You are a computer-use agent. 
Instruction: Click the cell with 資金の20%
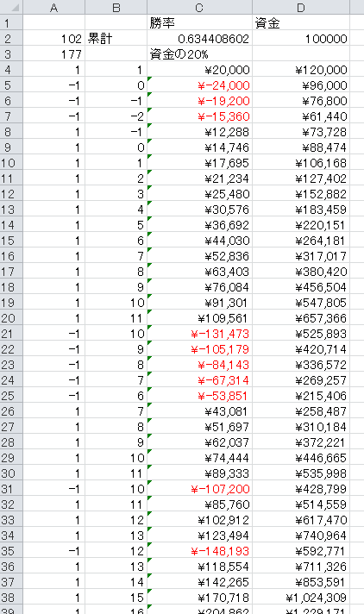pos(199,54)
